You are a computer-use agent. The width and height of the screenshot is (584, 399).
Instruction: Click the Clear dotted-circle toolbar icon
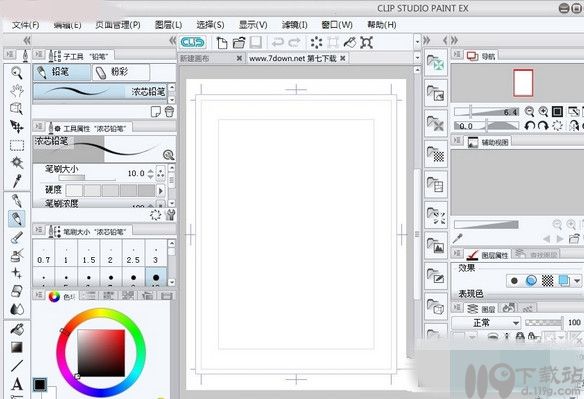click(x=316, y=42)
